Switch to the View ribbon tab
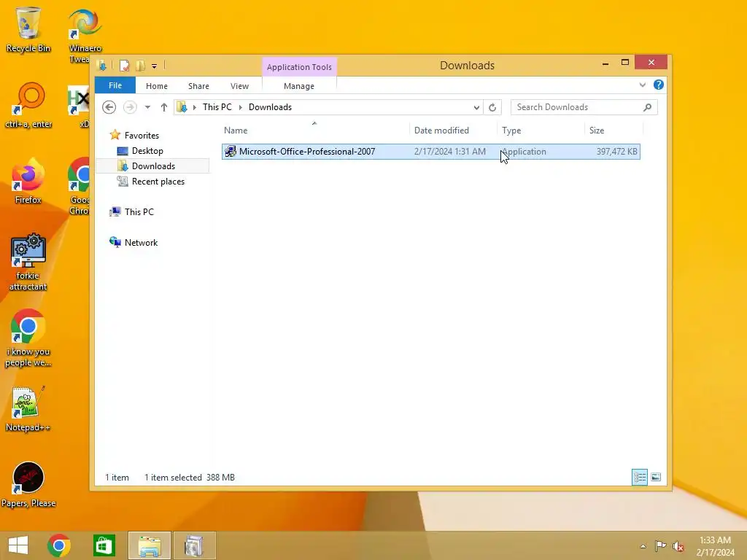The height and width of the screenshot is (560, 747). (x=239, y=86)
